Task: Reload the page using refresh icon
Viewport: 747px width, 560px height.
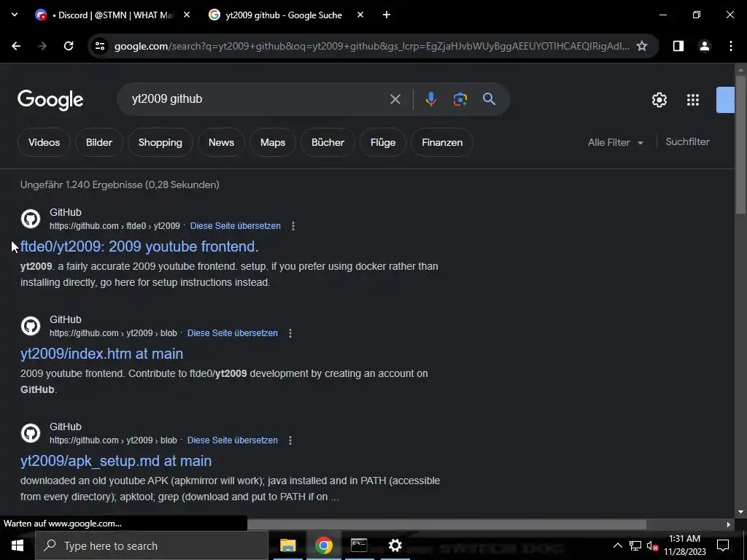Action: [69, 46]
